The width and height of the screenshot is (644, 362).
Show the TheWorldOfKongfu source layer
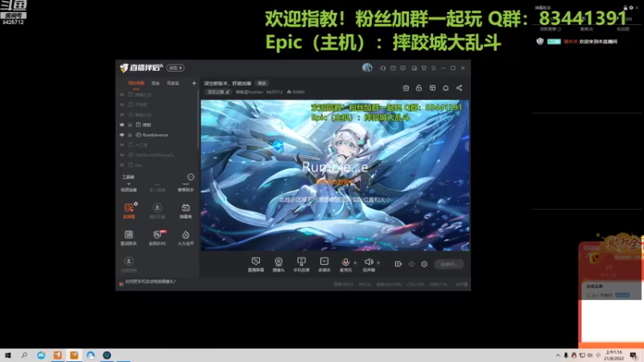pos(122,155)
